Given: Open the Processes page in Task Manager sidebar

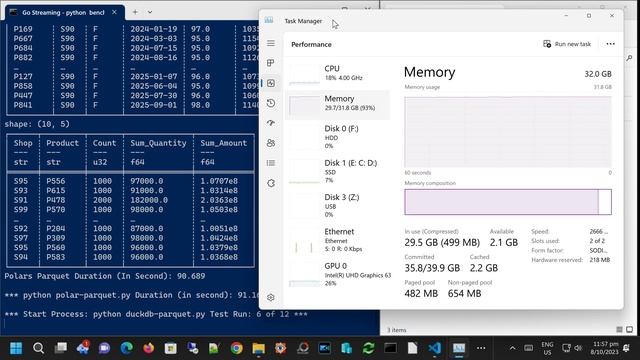Looking at the screenshot, I should (x=271, y=63).
